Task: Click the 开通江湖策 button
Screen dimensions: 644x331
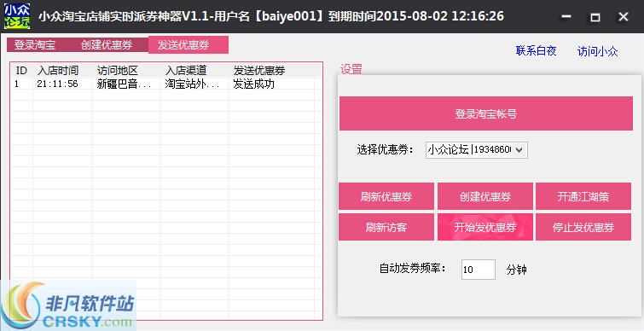Action: (x=583, y=196)
